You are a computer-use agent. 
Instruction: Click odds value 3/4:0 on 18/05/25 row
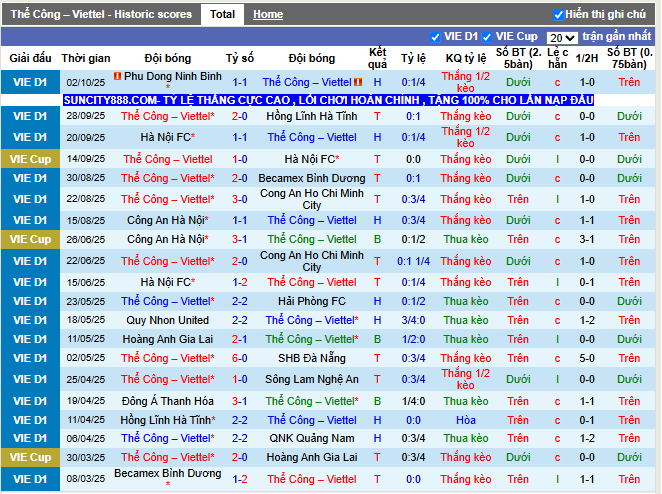[413, 320]
